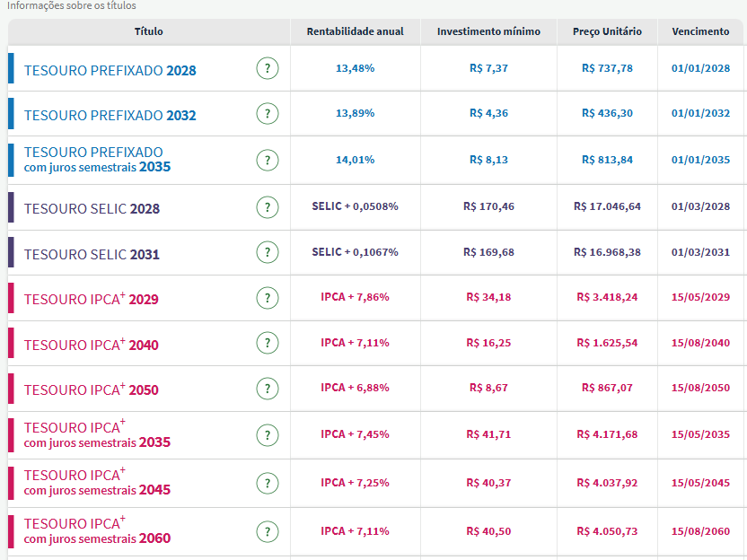Click minimum investment R$ 34,18
747x560 pixels.
click(x=488, y=297)
